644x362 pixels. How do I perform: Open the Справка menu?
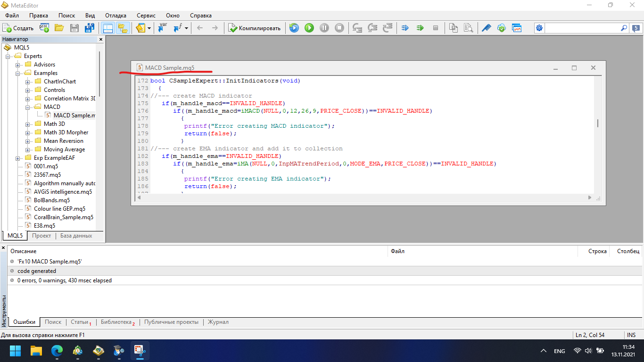point(201,15)
